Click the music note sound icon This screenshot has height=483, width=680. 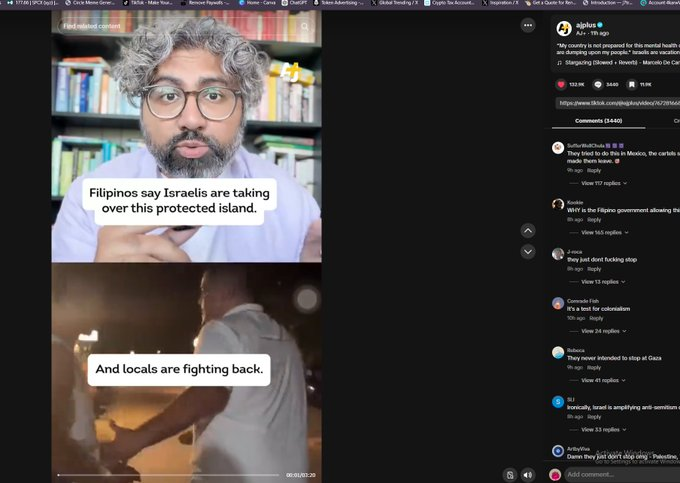click(559, 63)
